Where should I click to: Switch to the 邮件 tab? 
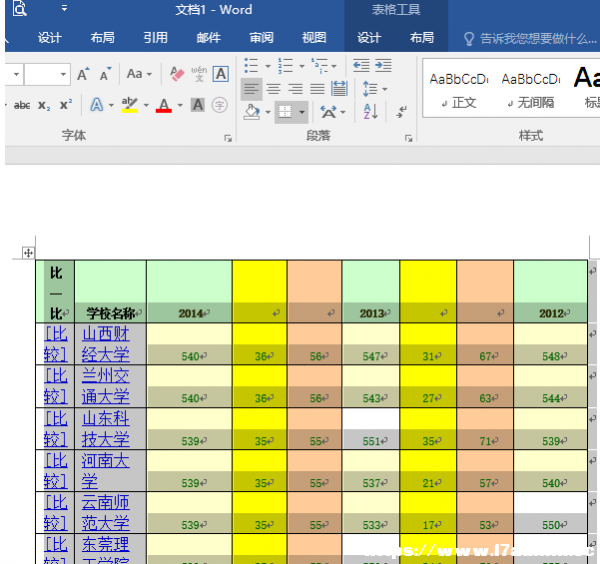click(x=209, y=37)
